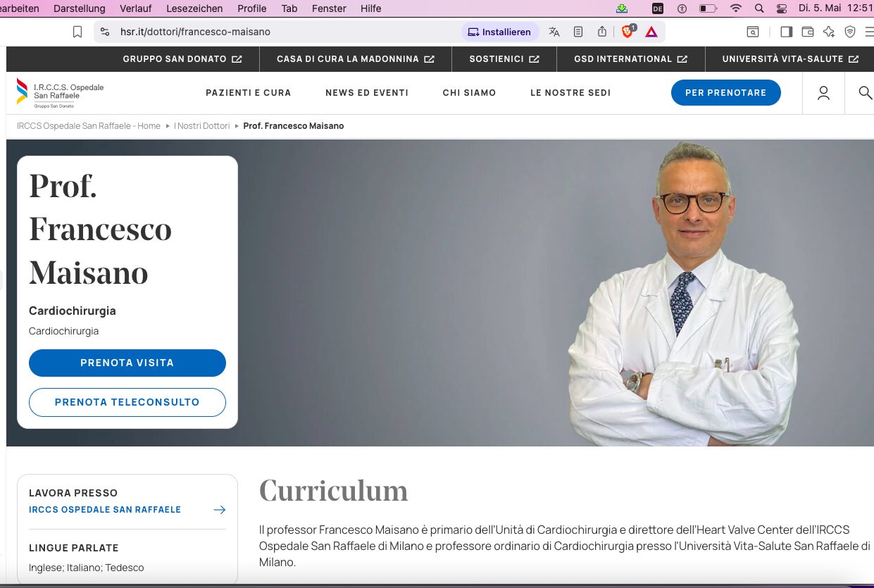Click the green download status menu bar icon
The width and height of the screenshot is (874, 588).
coord(622,8)
